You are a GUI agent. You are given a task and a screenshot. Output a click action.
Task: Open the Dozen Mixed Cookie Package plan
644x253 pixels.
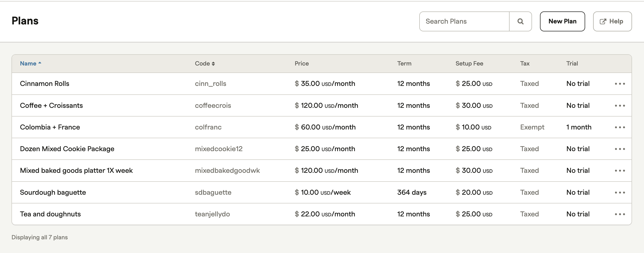(67, 149)
